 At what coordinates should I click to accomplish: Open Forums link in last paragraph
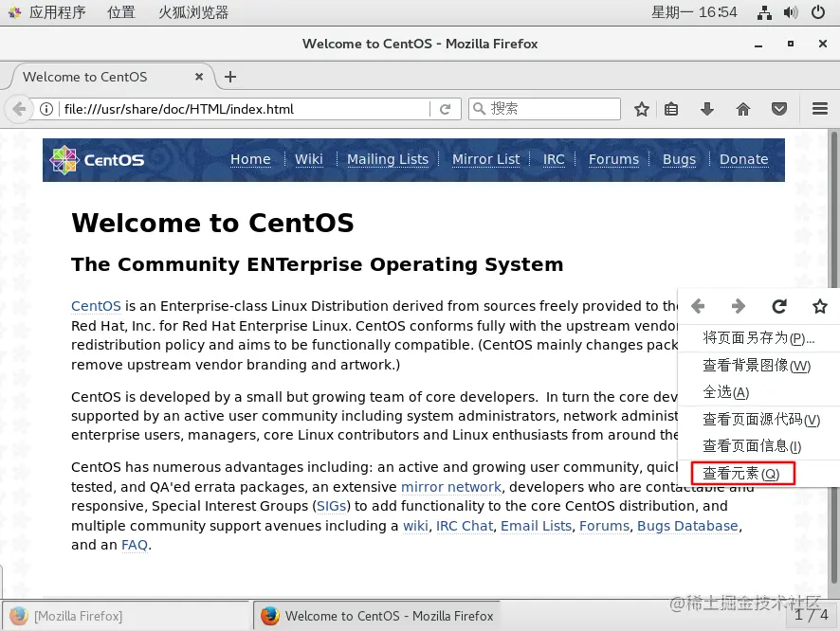[604, 526]
